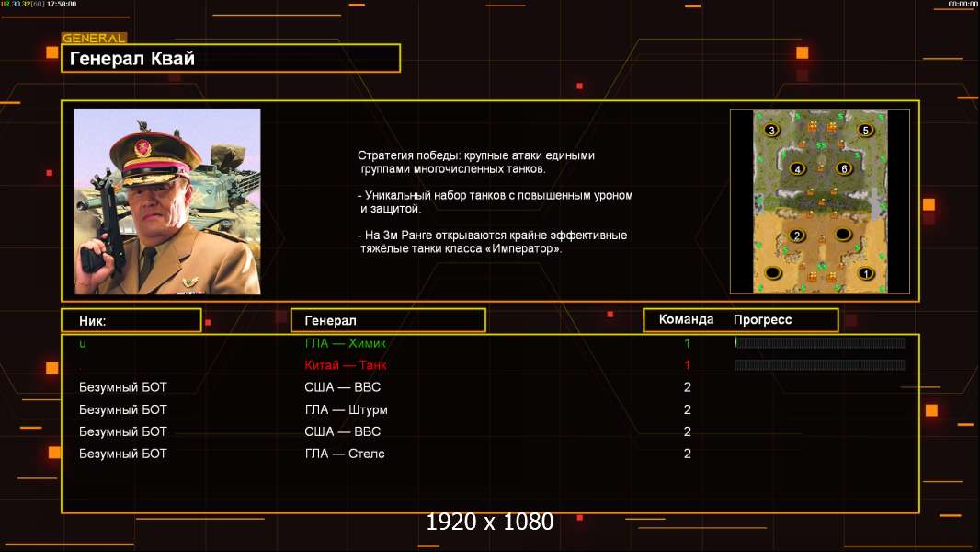Select start position 4 on the map
980x552 pixels.
tap(797, 168)
